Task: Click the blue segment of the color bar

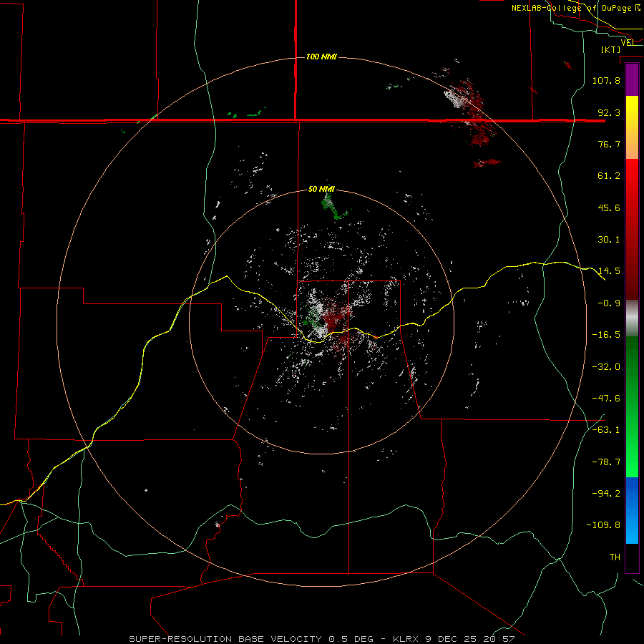Action: pos(632,510)
